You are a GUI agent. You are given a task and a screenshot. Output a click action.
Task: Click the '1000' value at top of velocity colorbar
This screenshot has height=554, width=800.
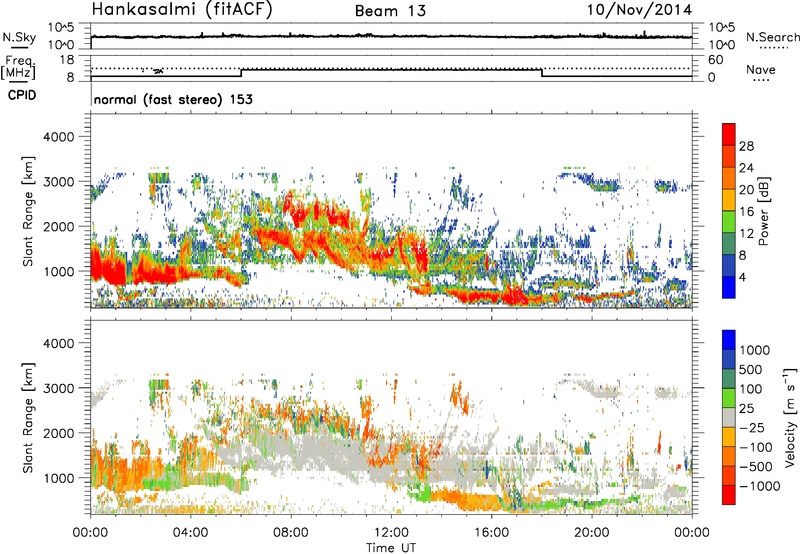(755, 350)
